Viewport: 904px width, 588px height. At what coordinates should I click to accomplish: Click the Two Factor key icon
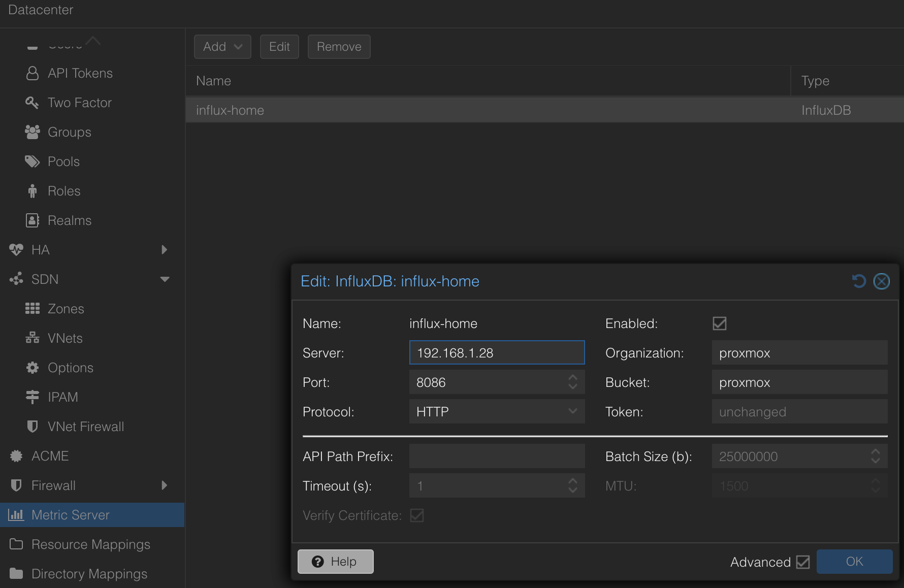point(32,103)
